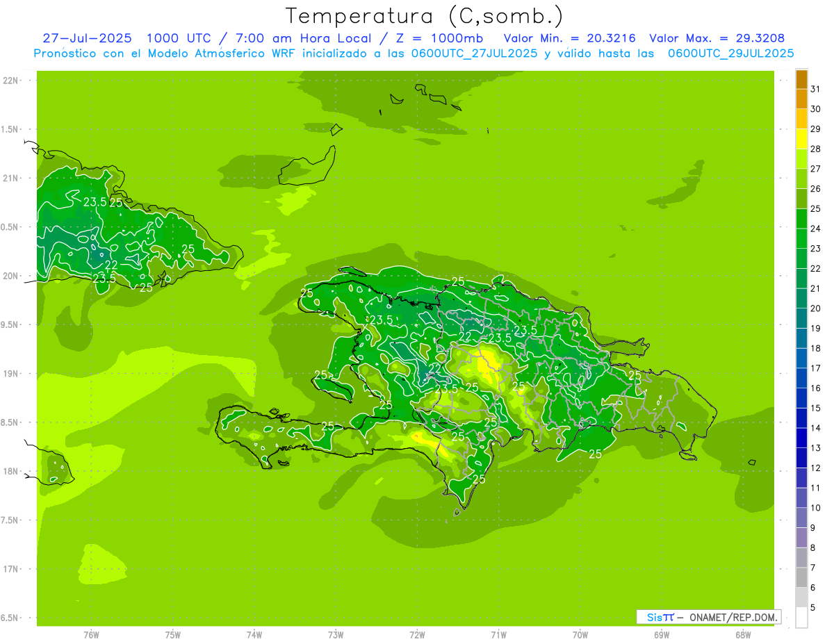Click the legend value "26"
834x644 pixels.
coord(815,188)
